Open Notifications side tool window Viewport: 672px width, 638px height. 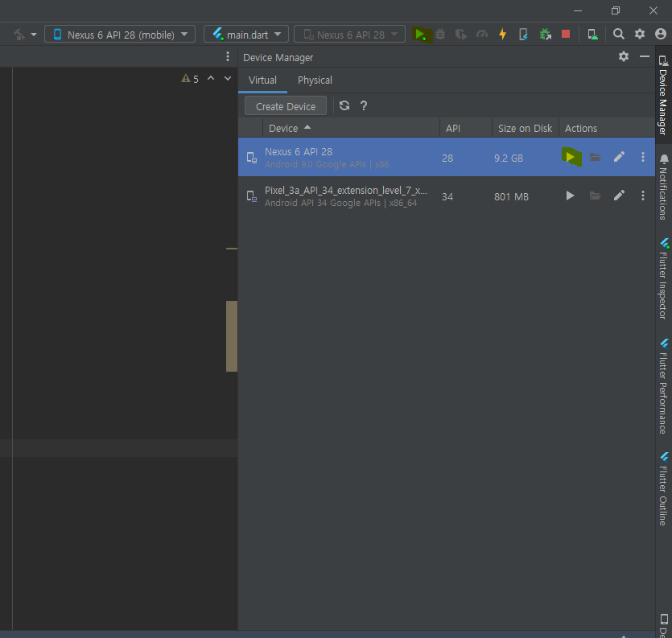point(663,187)
